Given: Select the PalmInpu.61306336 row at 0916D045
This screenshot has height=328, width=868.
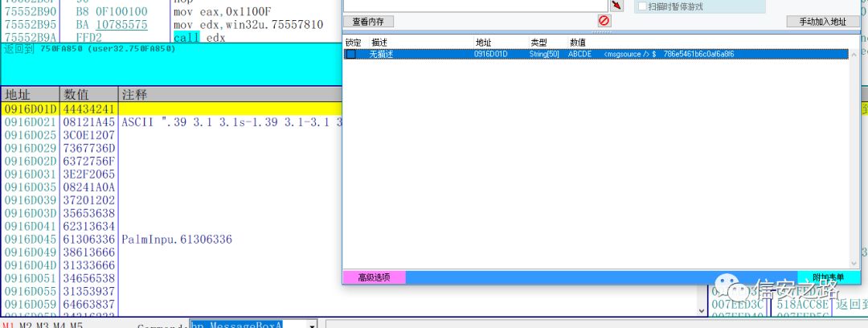Looking at the screenshot, I should [x=172, y=240].
